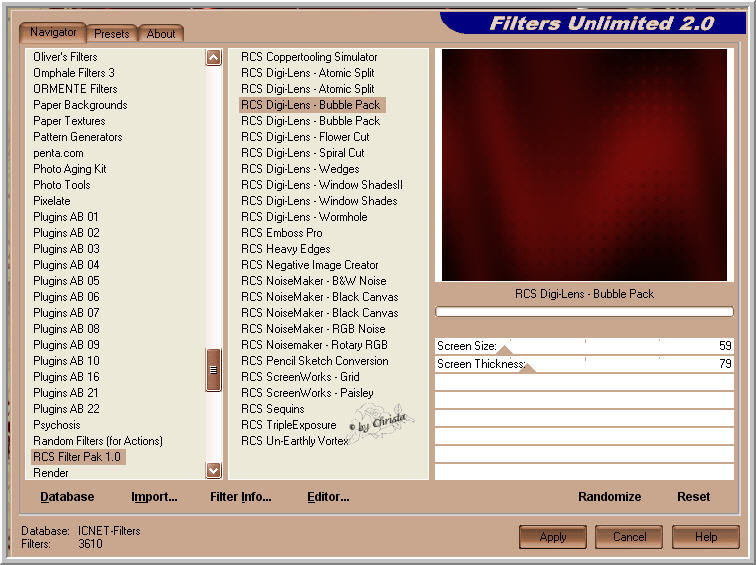Image resolution: width=756 pixels, height=565 pixels.
Task: Choose RCS Digi-Lens - Wormhole filter
Action: [x=304, y=217]
